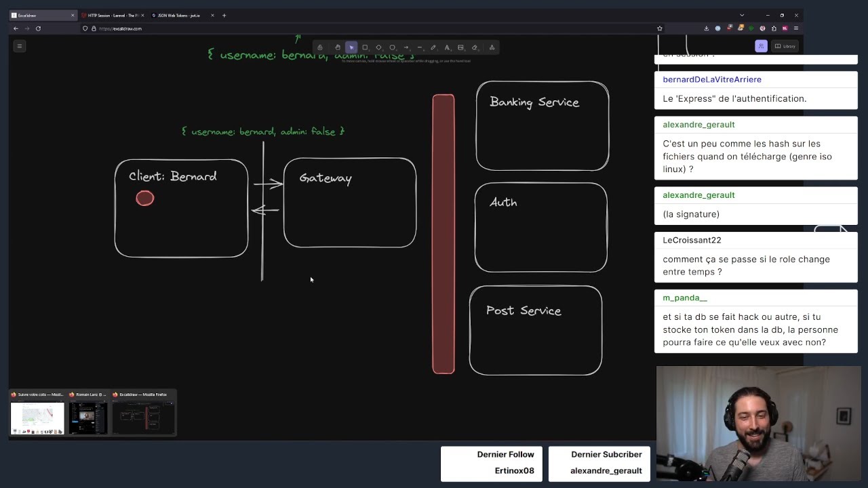Open a new browser tab
Viewport: 868px width, 488px height.
point(224,15)
